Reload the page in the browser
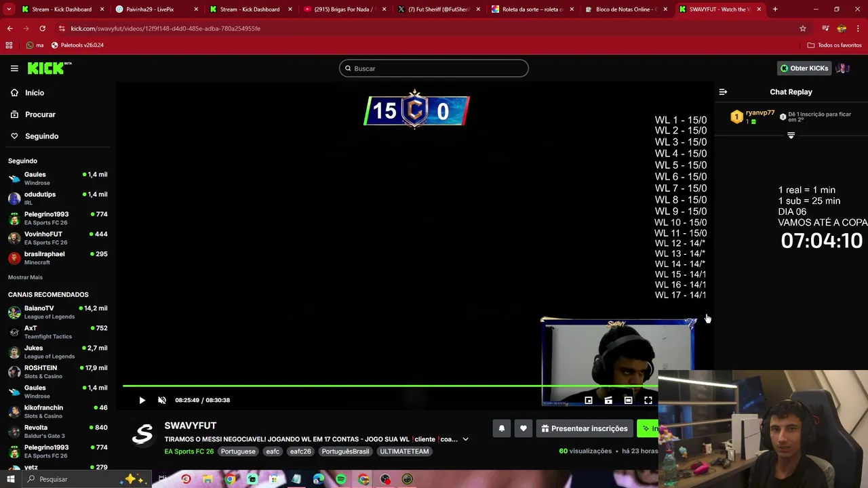 (42, 28)
